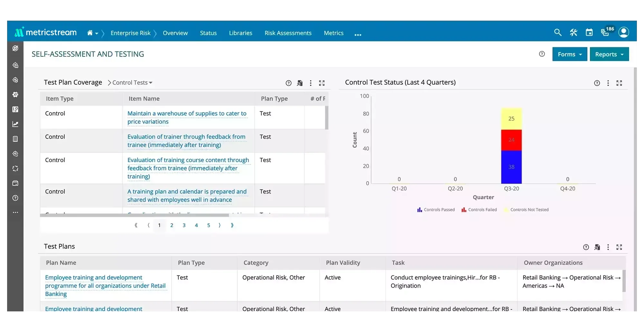Go to Overview tab
Screen dimensions: 644x332
pos(175,33)
